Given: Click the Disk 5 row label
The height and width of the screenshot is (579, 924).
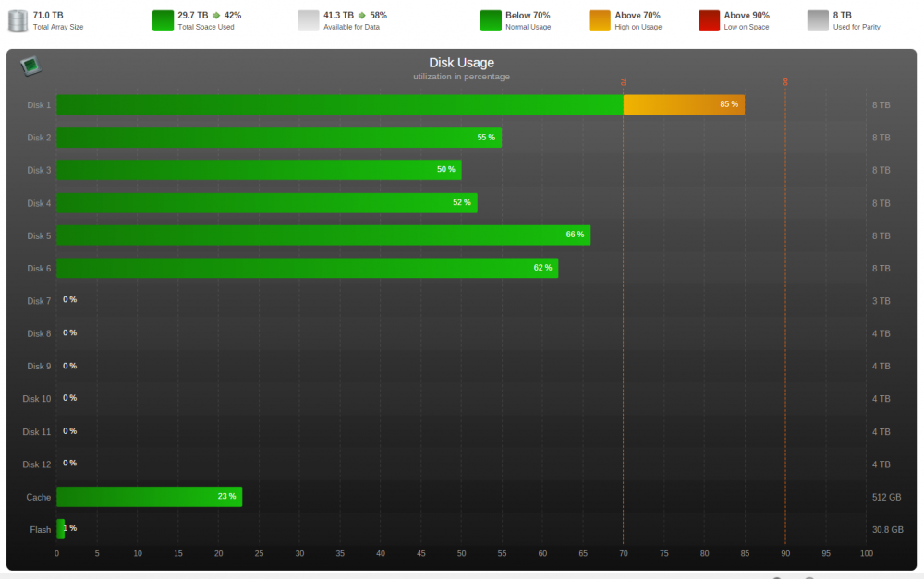Looking at the screenshot, I should click(39, 235).
